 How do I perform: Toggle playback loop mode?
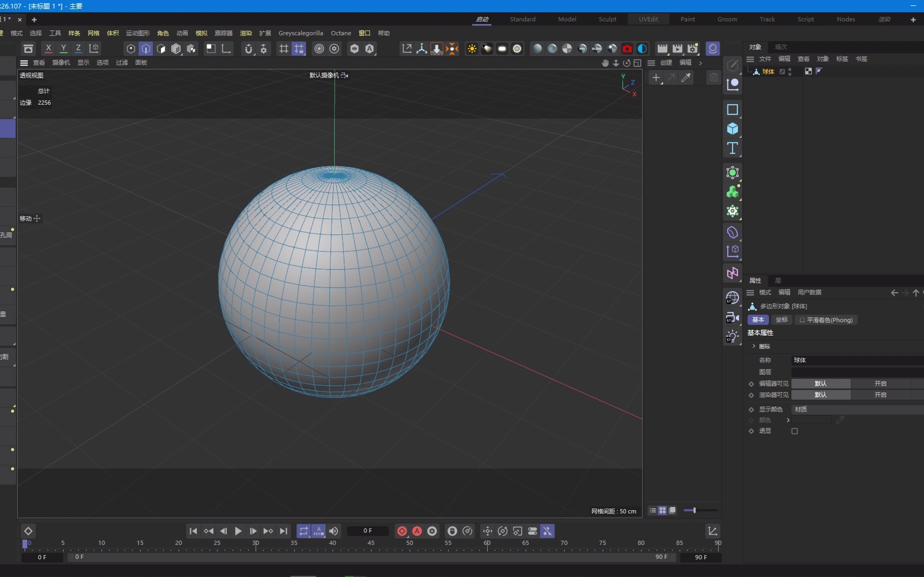tap(303, 531)
